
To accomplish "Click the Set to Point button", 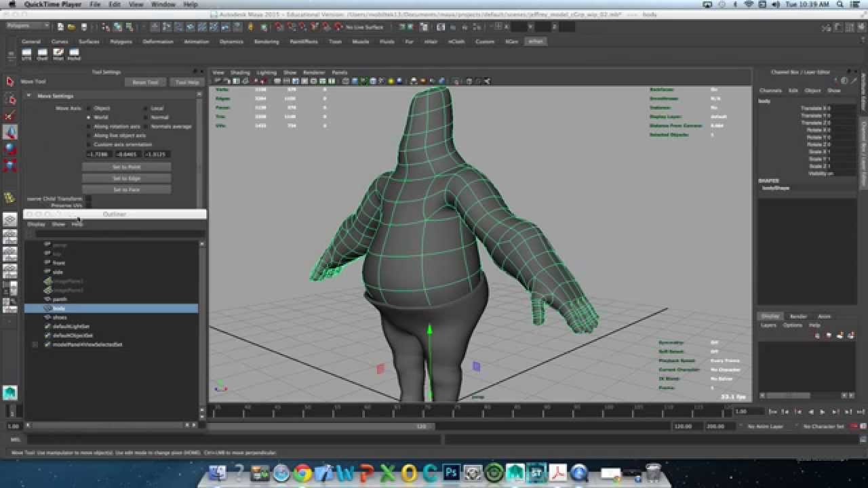I will (x=127, y=167).
